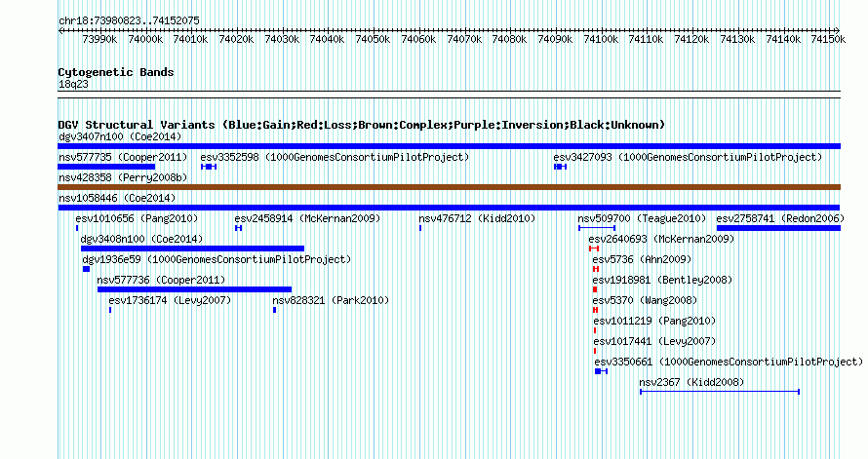Click the red esv1011219 (Pang2010) loss marker
868x459 pixels.
[x=595, y=330]
